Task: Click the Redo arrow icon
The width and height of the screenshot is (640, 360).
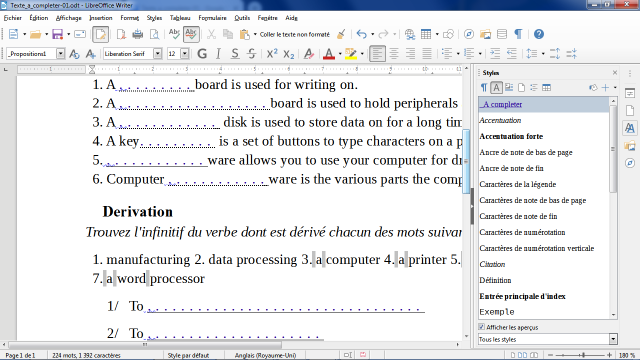Action: [383, 34]
